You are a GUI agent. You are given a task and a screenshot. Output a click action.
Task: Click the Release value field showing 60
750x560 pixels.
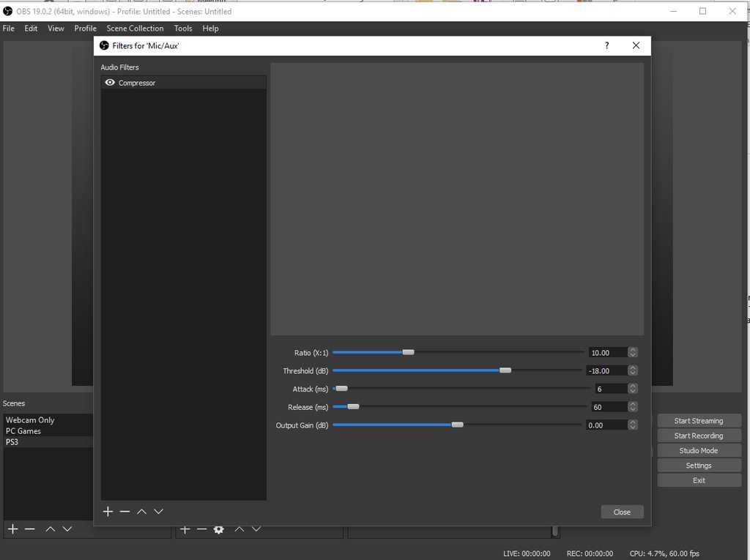point(609,408)
